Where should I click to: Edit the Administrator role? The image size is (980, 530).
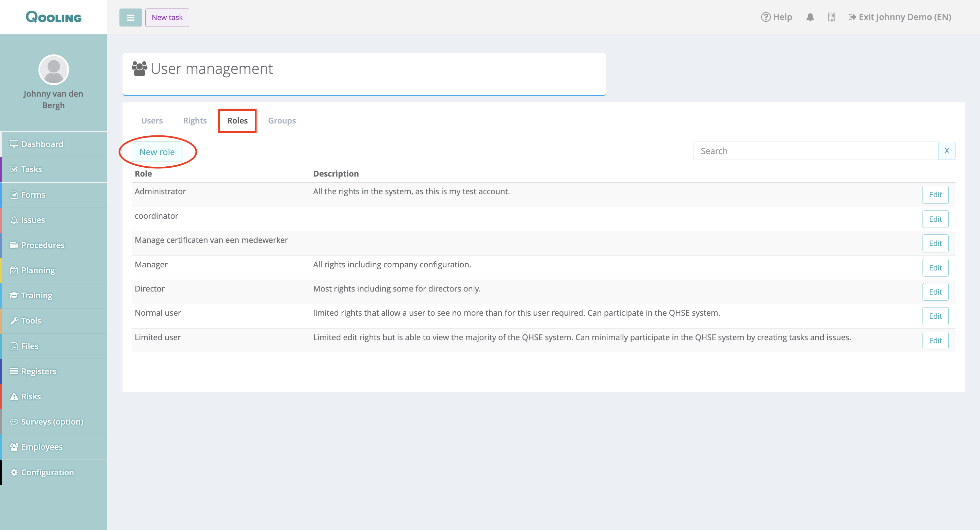[935, 195]
